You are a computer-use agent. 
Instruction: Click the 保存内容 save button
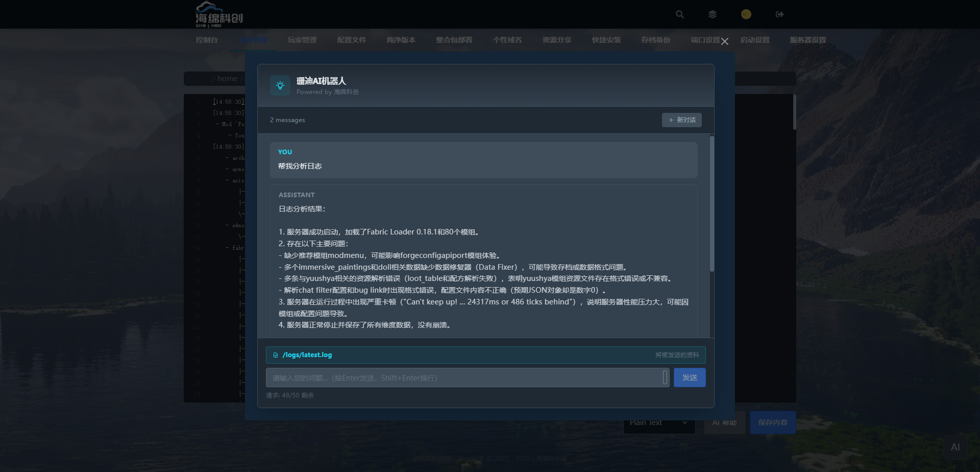(x=772, y=423)
